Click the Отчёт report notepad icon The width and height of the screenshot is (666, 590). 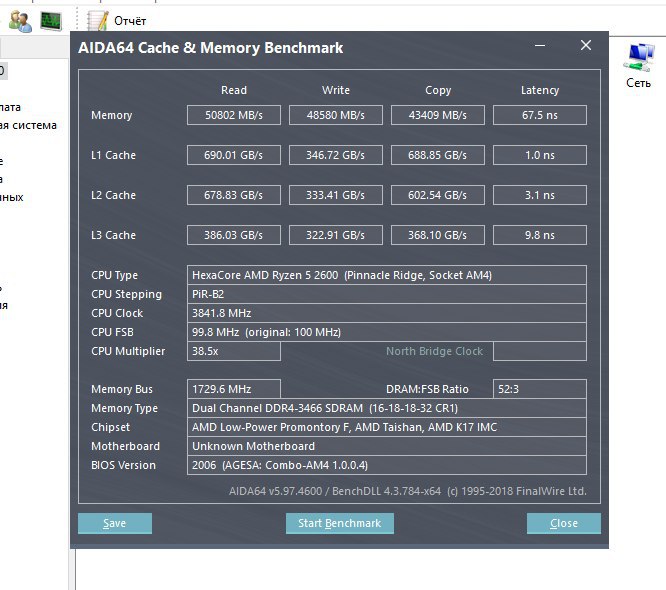tap(97, 21)
